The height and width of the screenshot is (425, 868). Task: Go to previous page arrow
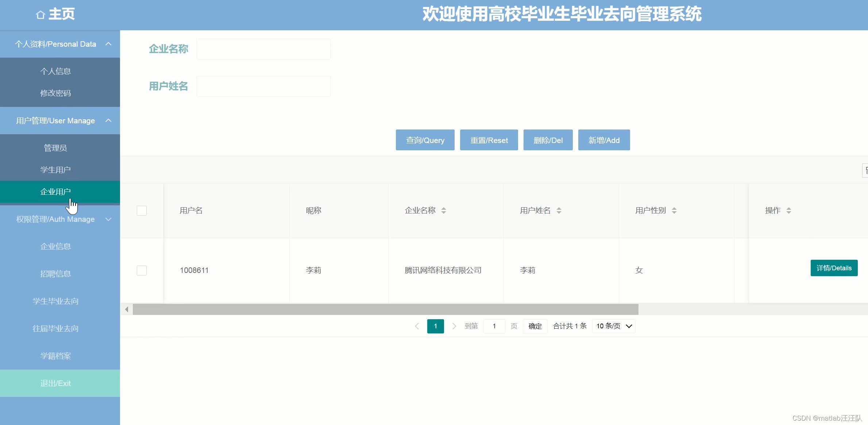coord(417,326)
